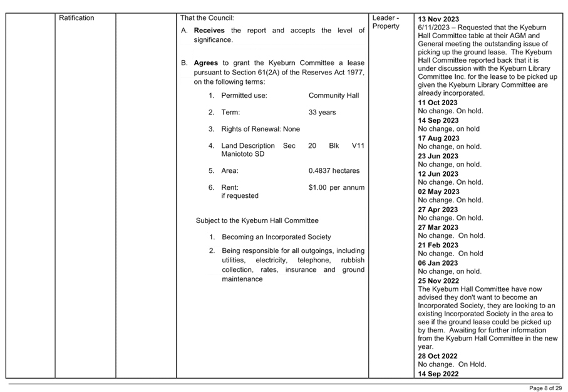Screen dimensions: 568x392
Task: Click "Subject to the Kyeburn Hall Committee" text
Action: (x=257, y=220)
